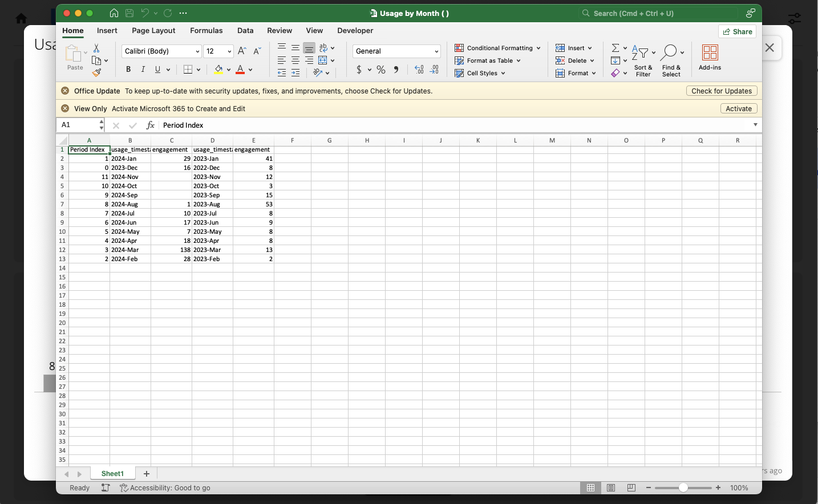Decrease indent
Image resolution: width=818 pixels, height=504 pixels.
282,73
